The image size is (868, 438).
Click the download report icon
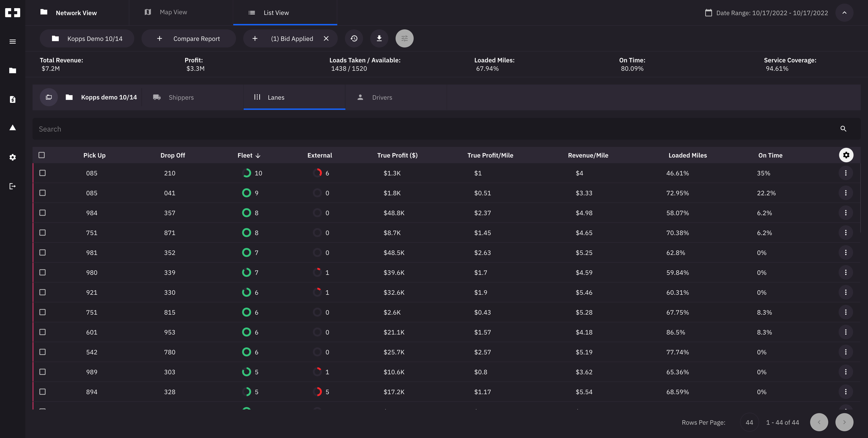(379, 38)
